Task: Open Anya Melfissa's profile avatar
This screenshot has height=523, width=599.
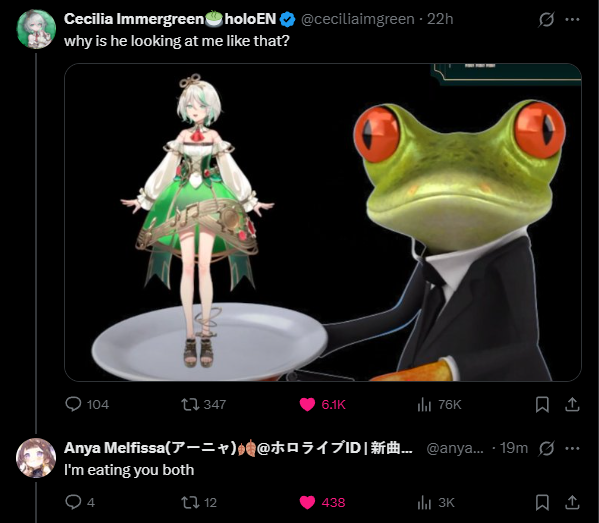Action: (36, 458)
